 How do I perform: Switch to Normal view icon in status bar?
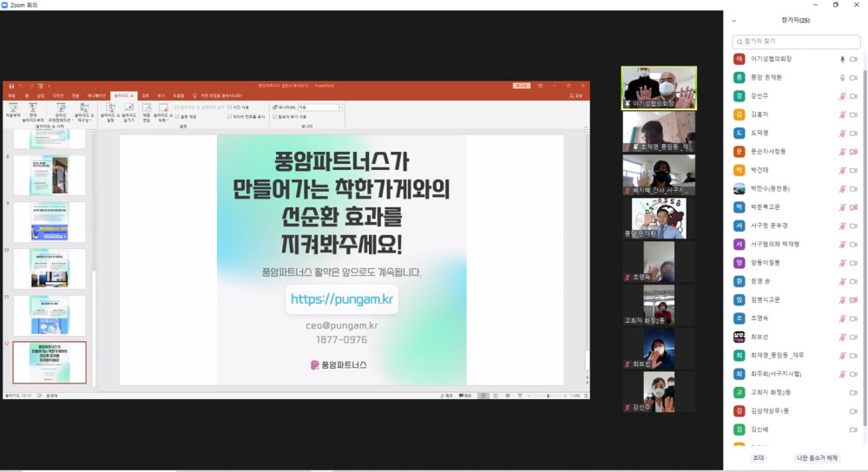tap(483, 396)
